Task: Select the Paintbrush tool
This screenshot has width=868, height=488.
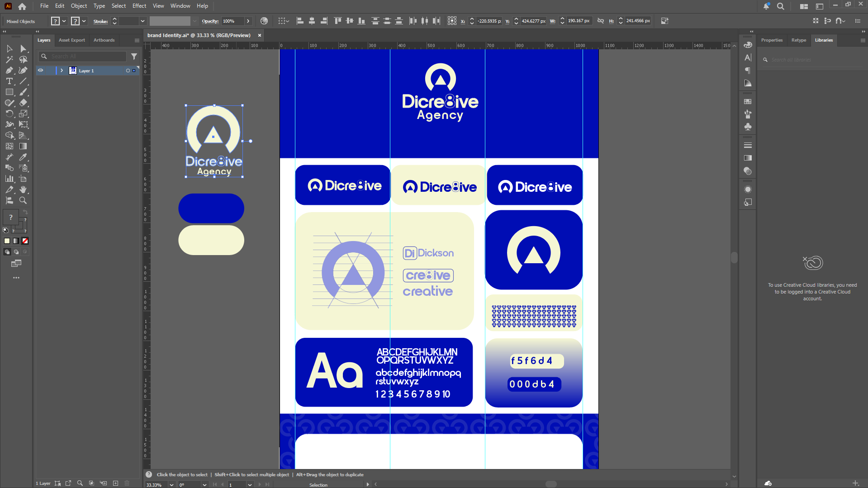Action: point(23,92)
